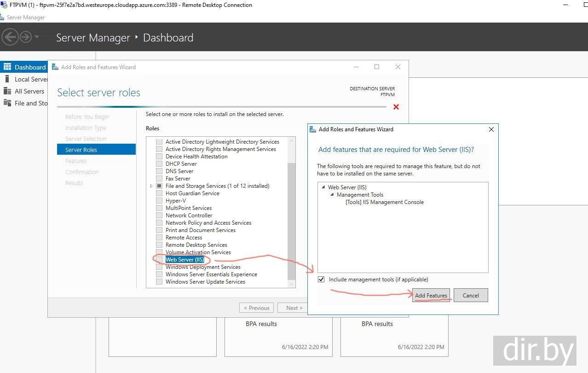Collapse the Management Tools tree node
Image resolution: width=588 pixels, height=373 pixels.
333,195
